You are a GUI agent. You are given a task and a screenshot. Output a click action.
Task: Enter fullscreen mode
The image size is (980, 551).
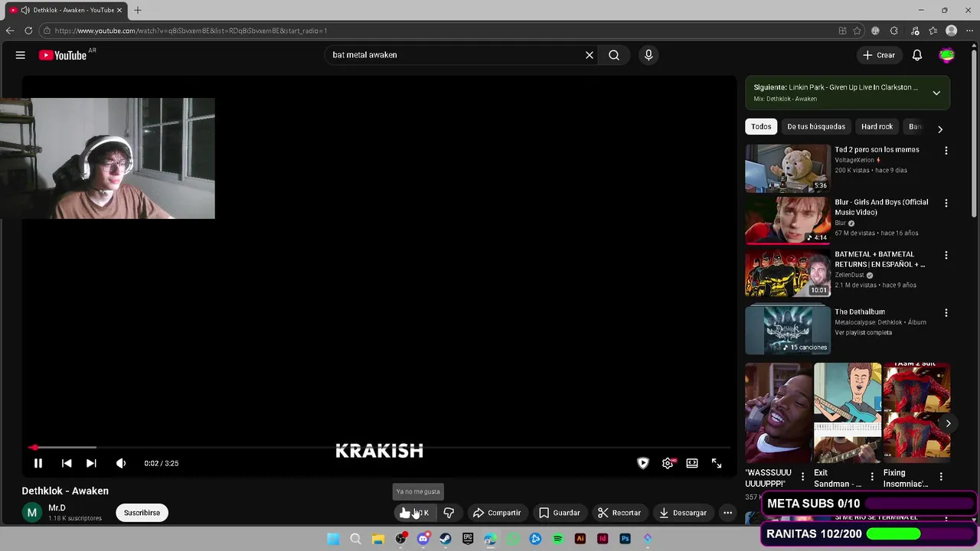pos(717,463)
